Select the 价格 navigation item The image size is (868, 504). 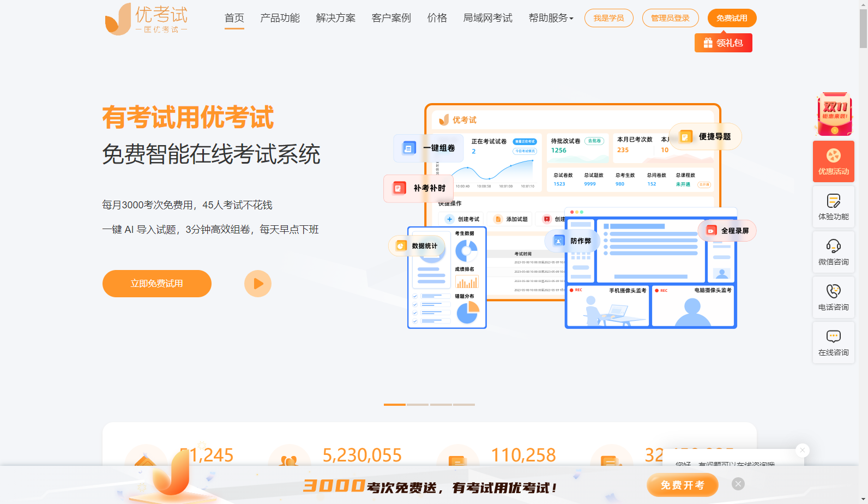pyautogui.click(x=437, y=18)
